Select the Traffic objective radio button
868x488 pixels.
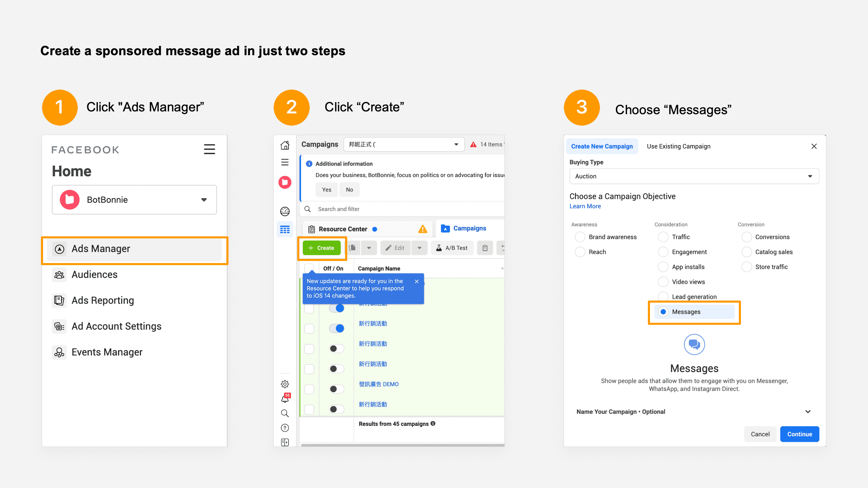pyautogui.click(x=663, y=237)
